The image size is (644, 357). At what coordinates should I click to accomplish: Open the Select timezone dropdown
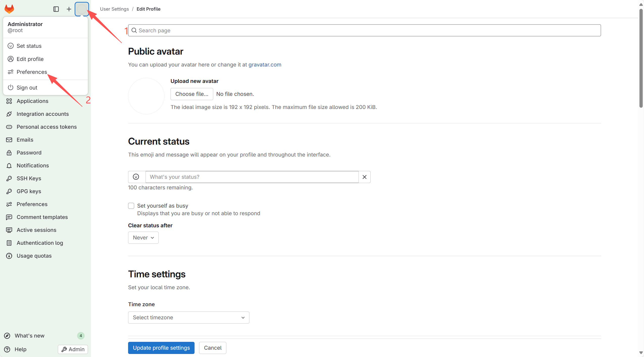(188, 318)
